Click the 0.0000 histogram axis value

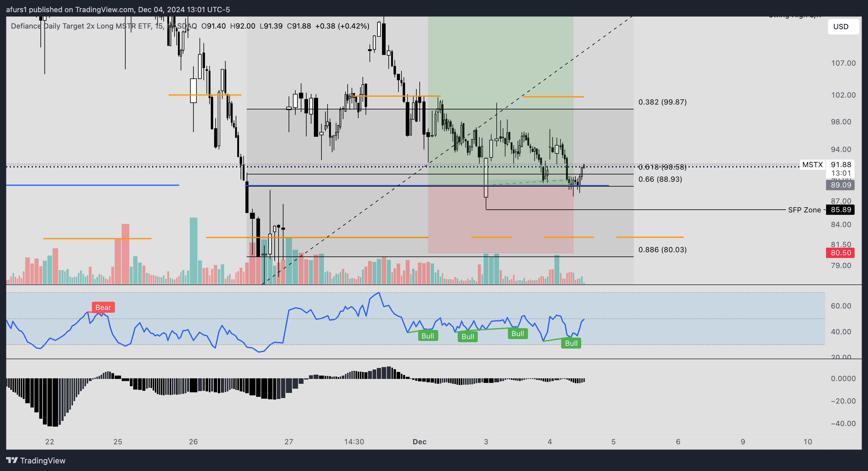843,378
